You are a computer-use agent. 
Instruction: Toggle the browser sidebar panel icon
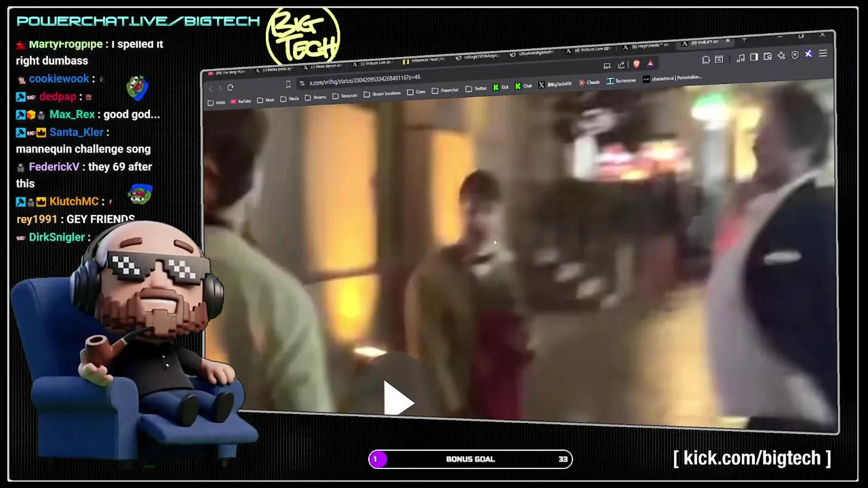(753, 57)
